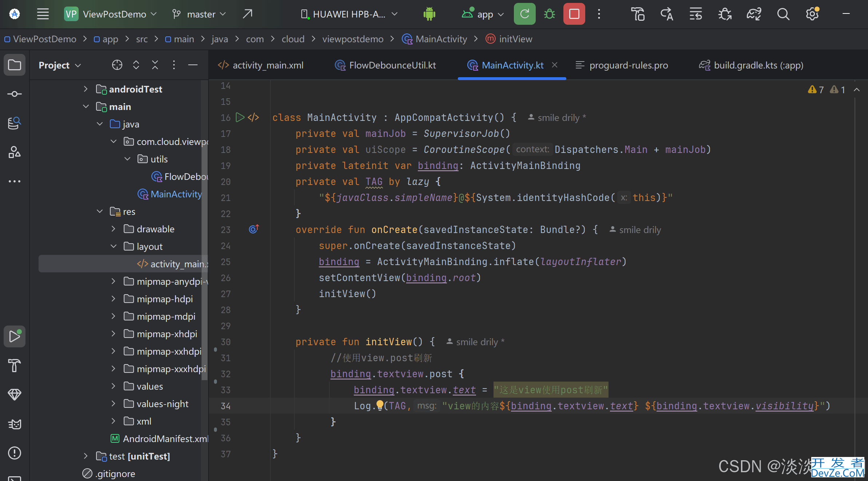Switch to activity_main.xml tab
Viewport: 868px width, 481px height.
click(261, 65)
